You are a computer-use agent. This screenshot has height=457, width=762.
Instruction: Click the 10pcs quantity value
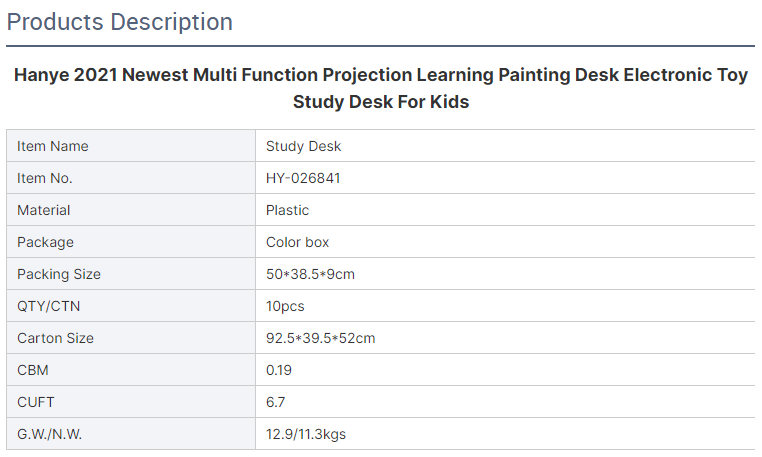pos(285,306)
